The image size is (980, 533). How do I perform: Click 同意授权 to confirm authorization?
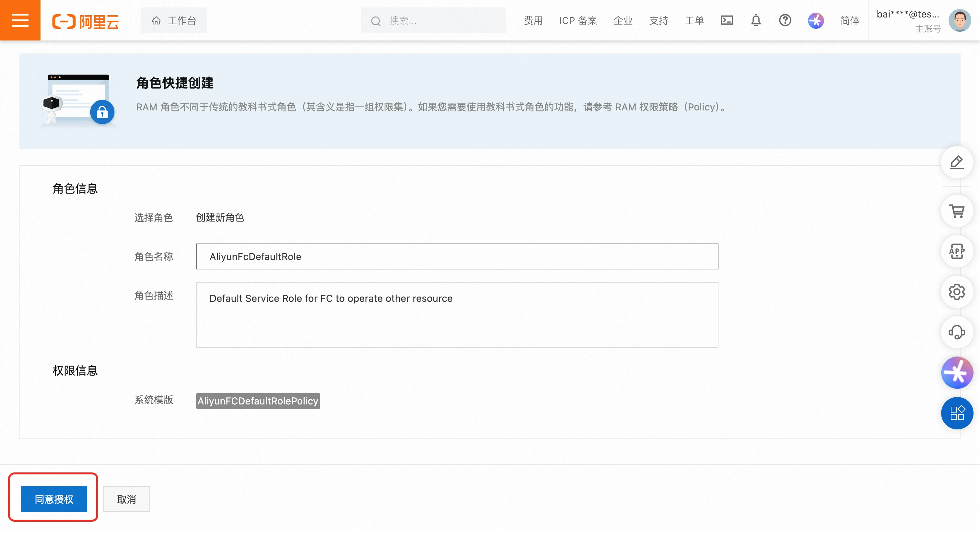54,499
